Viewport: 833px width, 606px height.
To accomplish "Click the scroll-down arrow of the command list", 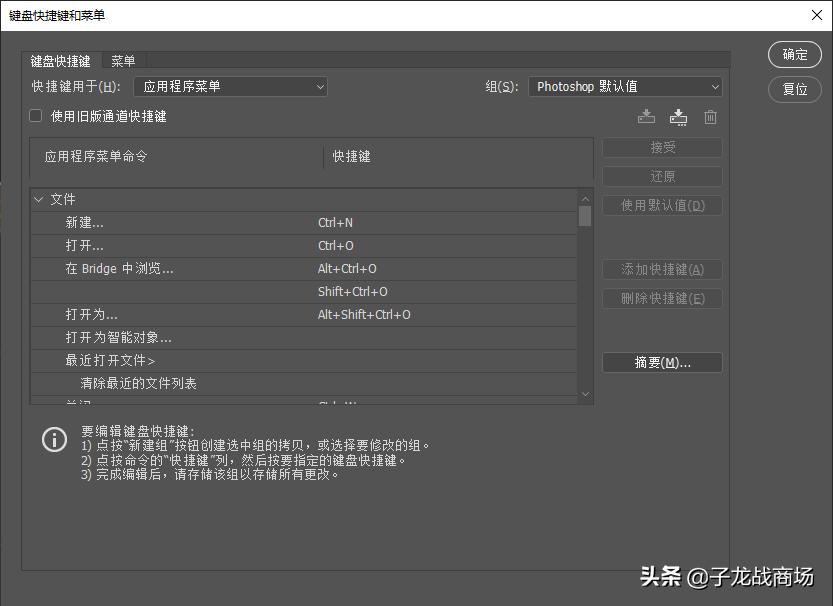I will [x=585, y=393].
